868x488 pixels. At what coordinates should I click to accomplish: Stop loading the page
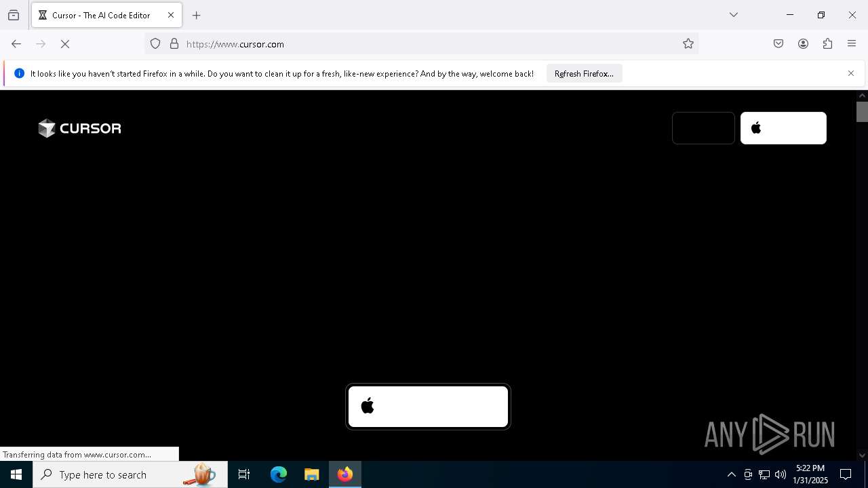coord(65,44)
